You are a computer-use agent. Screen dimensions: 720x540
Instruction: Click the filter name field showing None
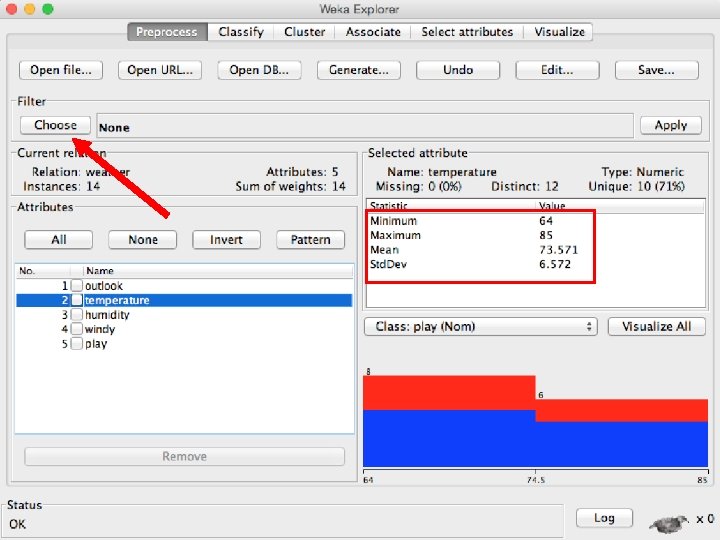click(x=365, y=126)
